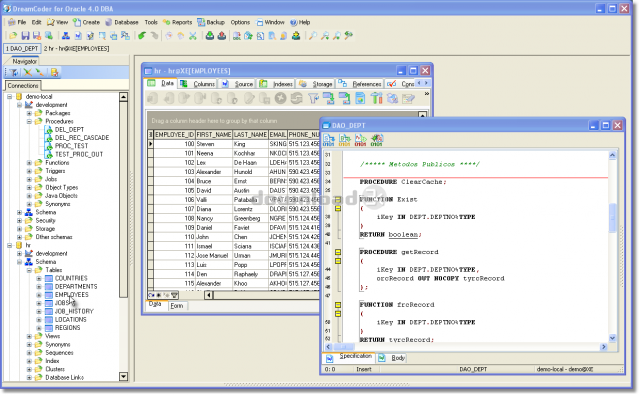Click the blue floppy Save icon
Screen dimensions: 639x395
click(25, 36)
